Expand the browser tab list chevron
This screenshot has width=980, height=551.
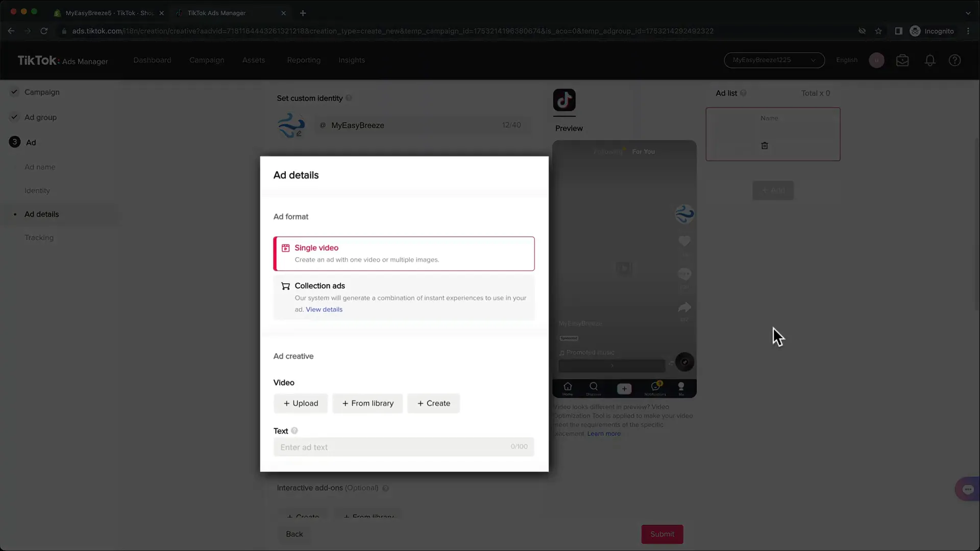coord(968,13)
